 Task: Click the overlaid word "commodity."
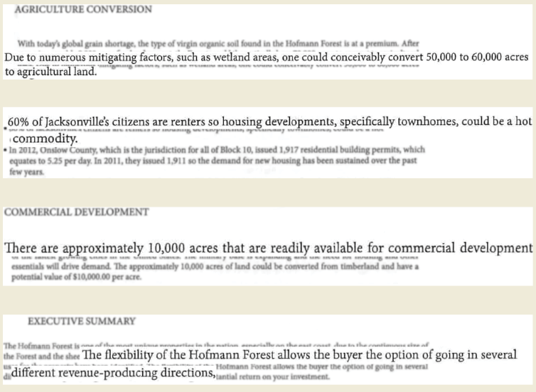coord(45,138)
